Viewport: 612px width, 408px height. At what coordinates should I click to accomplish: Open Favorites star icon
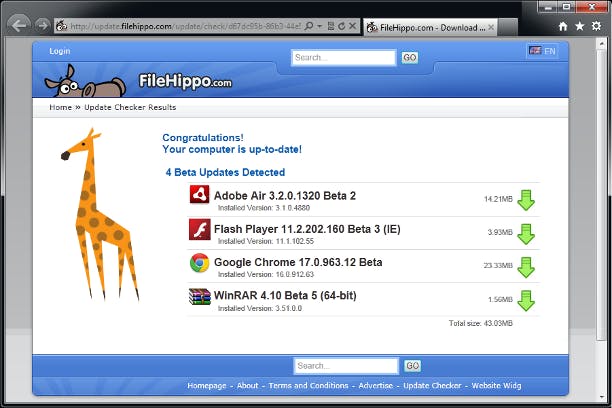click(580, 26)
